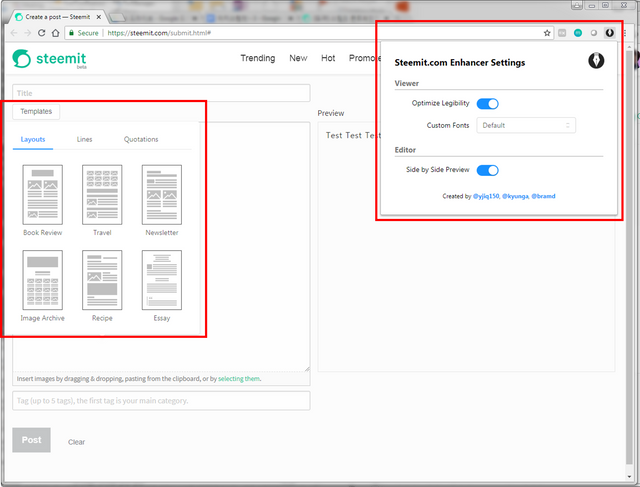Click the gray square extension icon
This screenshot has height=487, width=640.
pyautogui.click(x=562, y=33)
